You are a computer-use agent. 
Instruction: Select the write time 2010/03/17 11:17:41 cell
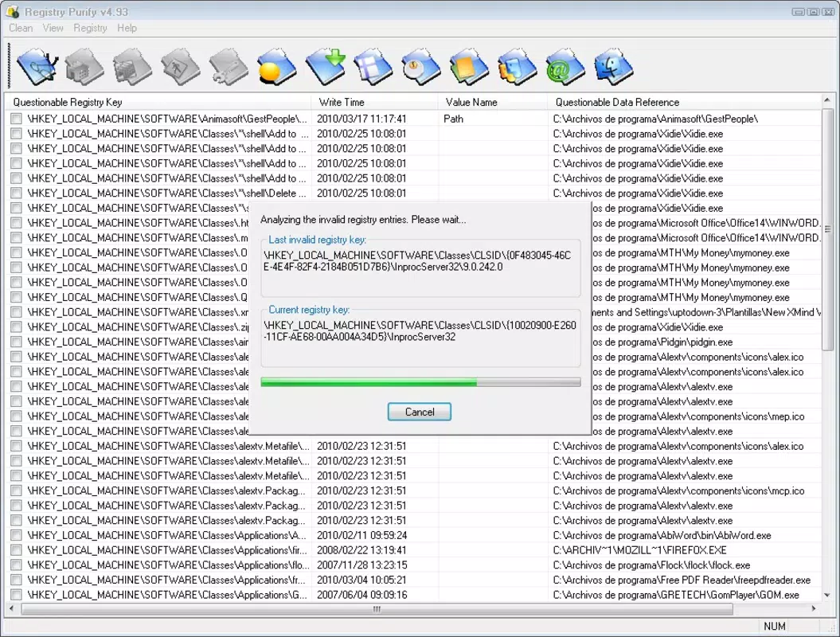tap(361, 119)
